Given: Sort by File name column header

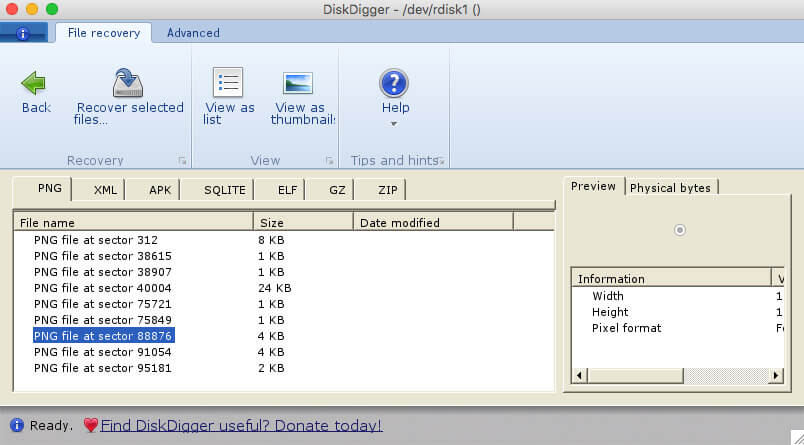Looking at the screenshot, I should click(133, 222).
